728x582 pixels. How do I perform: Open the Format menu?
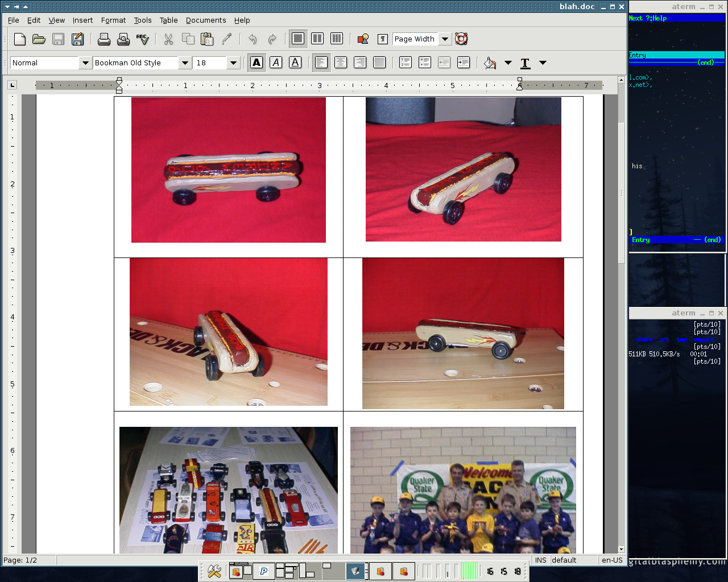(114, 20)
